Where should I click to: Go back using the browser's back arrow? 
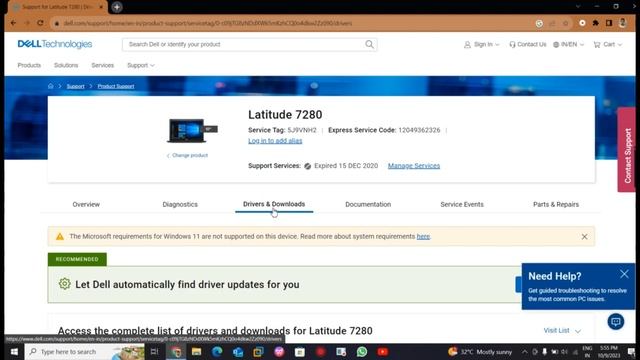(13, 23)
